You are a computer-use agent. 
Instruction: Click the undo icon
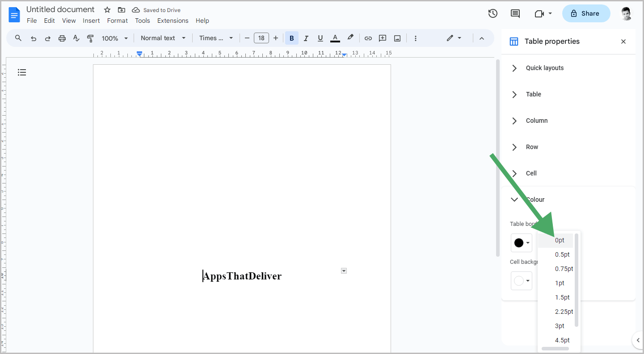33,38
